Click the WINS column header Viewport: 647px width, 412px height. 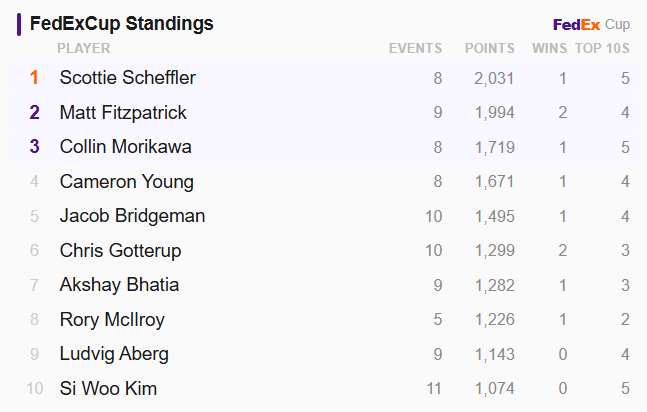coord(550,48)
